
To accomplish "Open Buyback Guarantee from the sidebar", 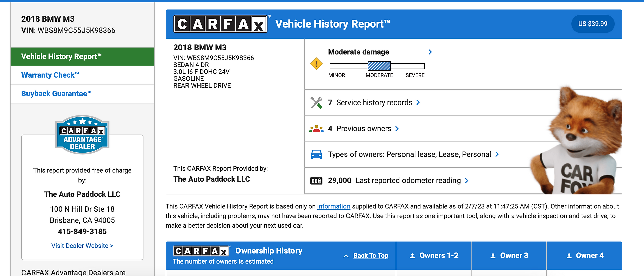I will (x=83, y=94).
